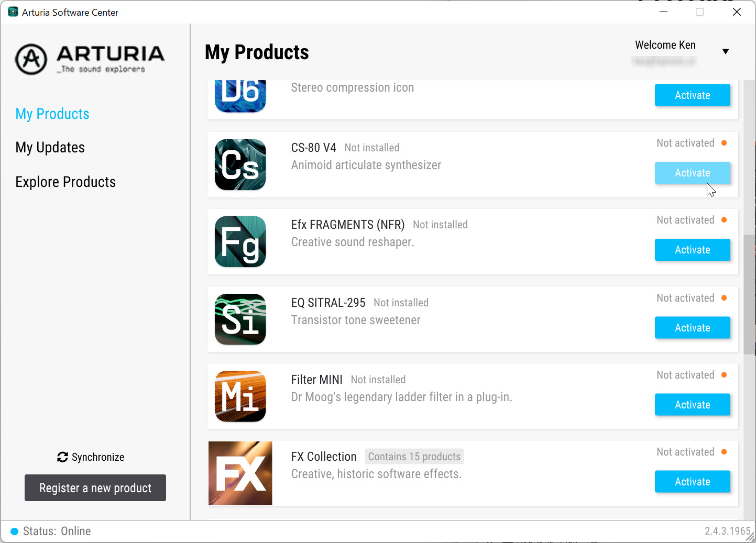Image resolution: width=756 pixels, height=543 pixels.
Task: Activate CS-80 V4
Action: (x=693, y=173)
